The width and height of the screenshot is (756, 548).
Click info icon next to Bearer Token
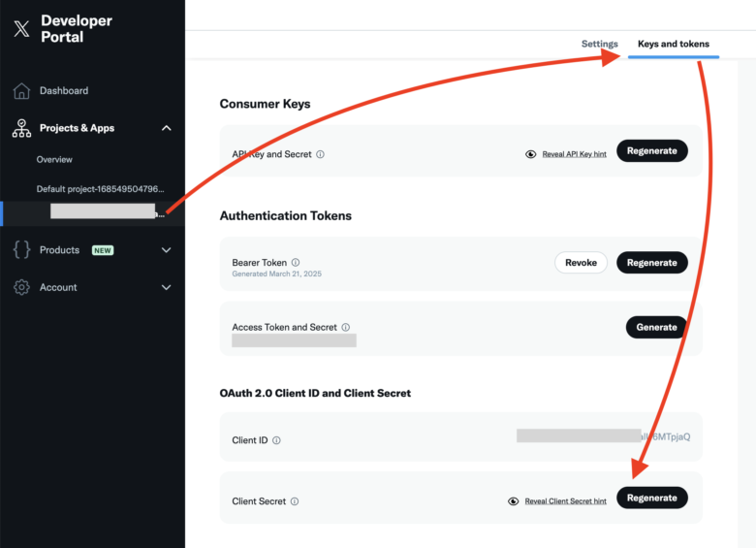point(296,263)
